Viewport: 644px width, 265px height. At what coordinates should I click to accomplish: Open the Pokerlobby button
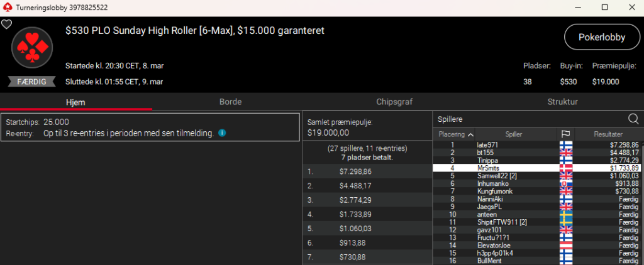(x=602, y=38)
